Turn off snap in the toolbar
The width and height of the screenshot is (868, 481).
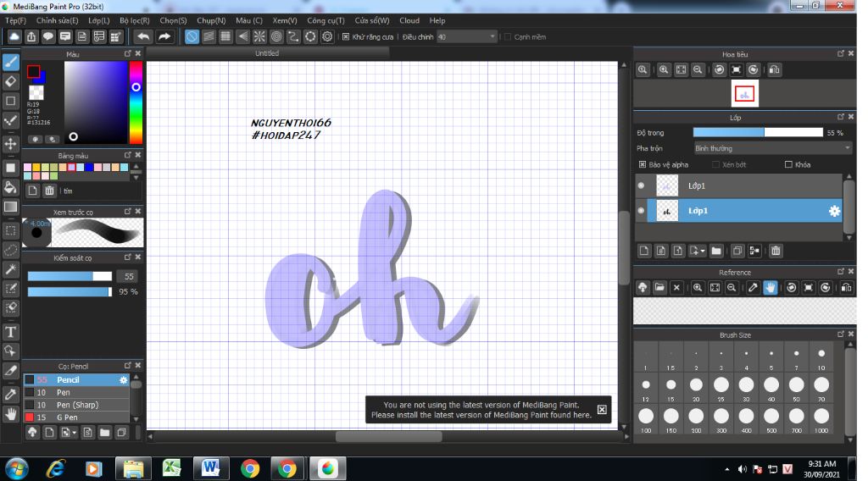point(192,37)
